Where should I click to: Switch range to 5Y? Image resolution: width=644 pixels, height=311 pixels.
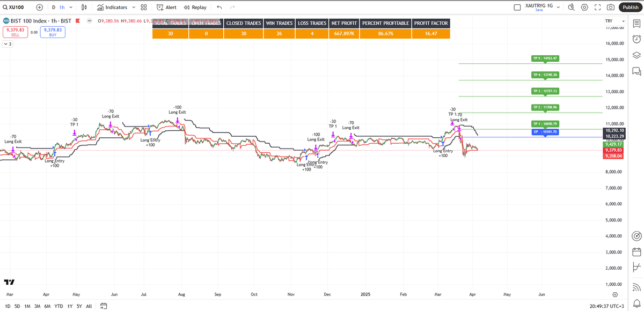pyautogui.click(x=79, y=306)
